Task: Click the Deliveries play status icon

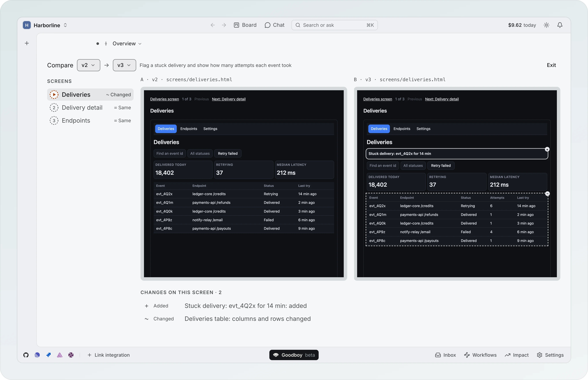Action: click(54, 95)
